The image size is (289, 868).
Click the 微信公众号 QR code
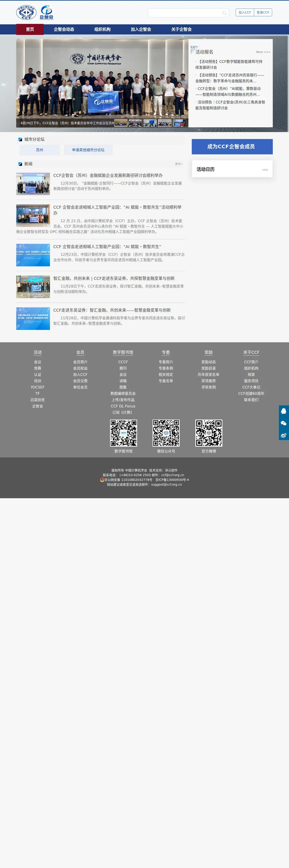click(166, 433)
